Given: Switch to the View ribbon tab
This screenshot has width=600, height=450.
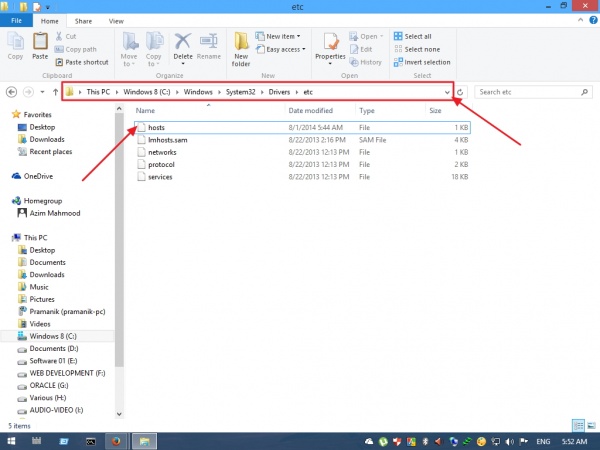Looking at the screenshot, I should point(116,21).
